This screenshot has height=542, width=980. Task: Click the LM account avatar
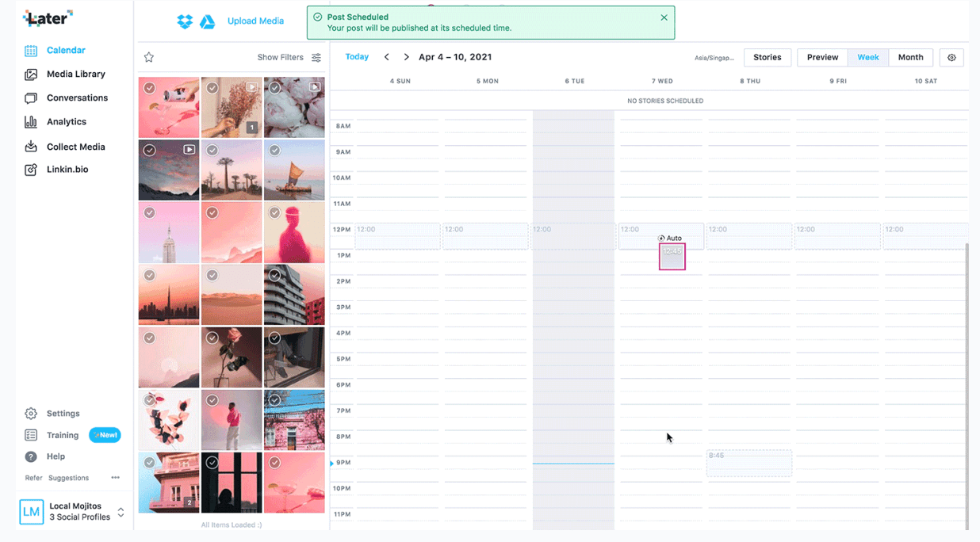point(32,512)
